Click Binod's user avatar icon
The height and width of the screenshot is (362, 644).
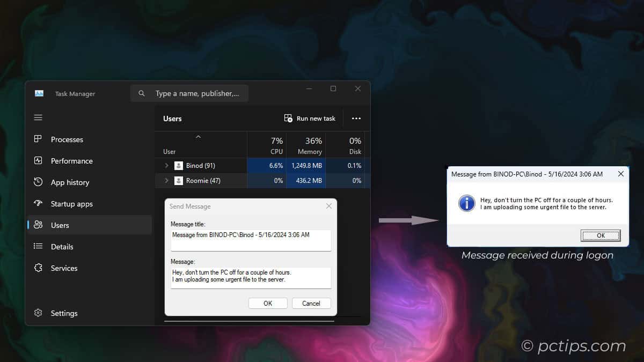tap(179, 165)
